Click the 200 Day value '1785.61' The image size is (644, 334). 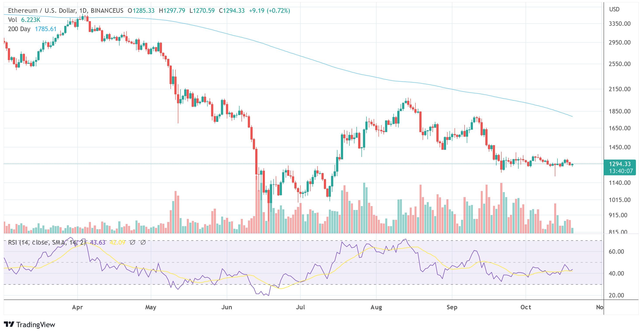(x=46, y=29)
